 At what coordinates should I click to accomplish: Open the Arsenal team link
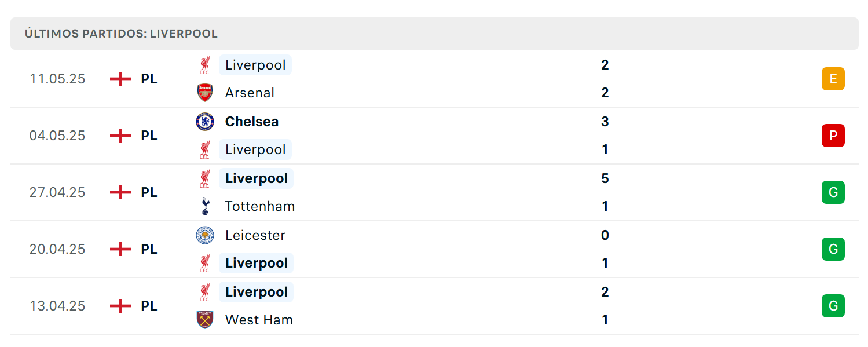point(250,93)
